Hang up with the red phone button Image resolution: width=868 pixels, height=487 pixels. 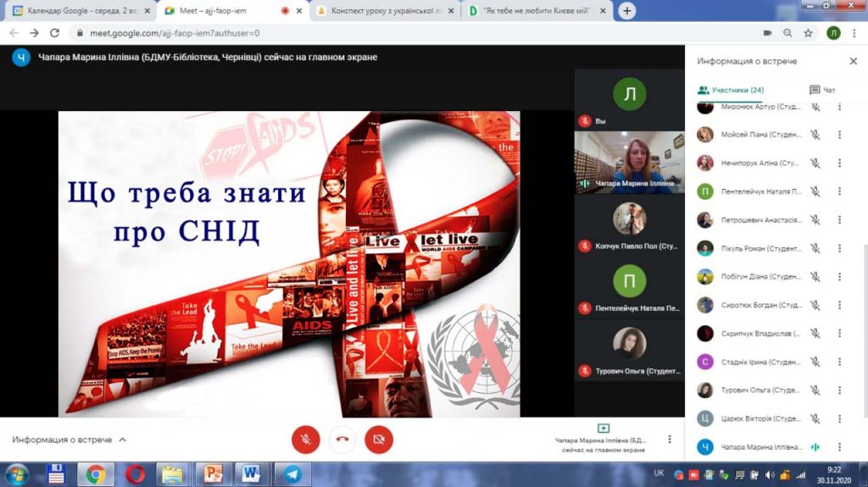point(342,439)
